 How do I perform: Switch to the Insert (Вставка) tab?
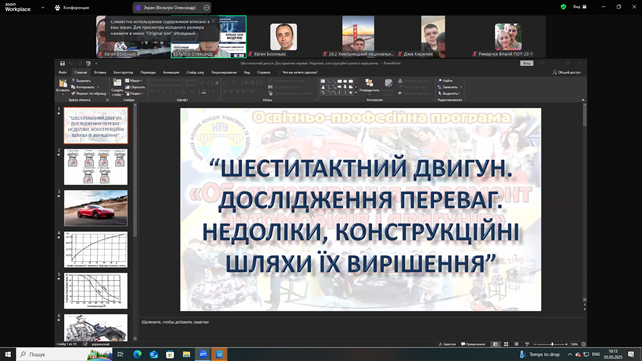pyautogui.click(x=100, y=72)
